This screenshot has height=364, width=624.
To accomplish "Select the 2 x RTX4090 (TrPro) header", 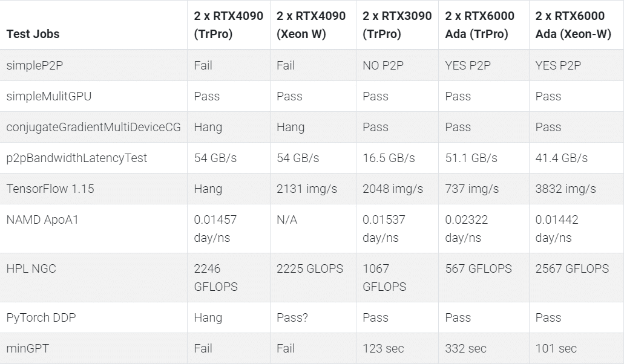I will click(x=228, y=25).
